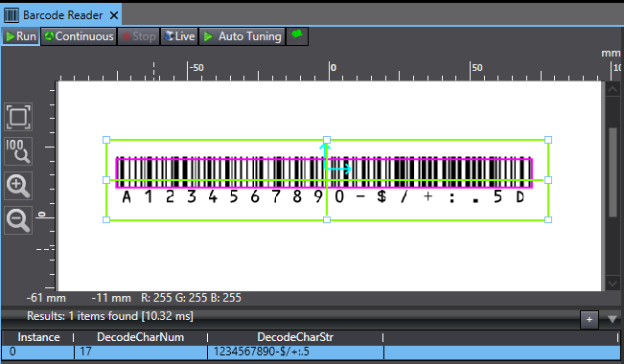Click the top-right ROI corner handle
The image size is (624, 364).
point(548,140)
